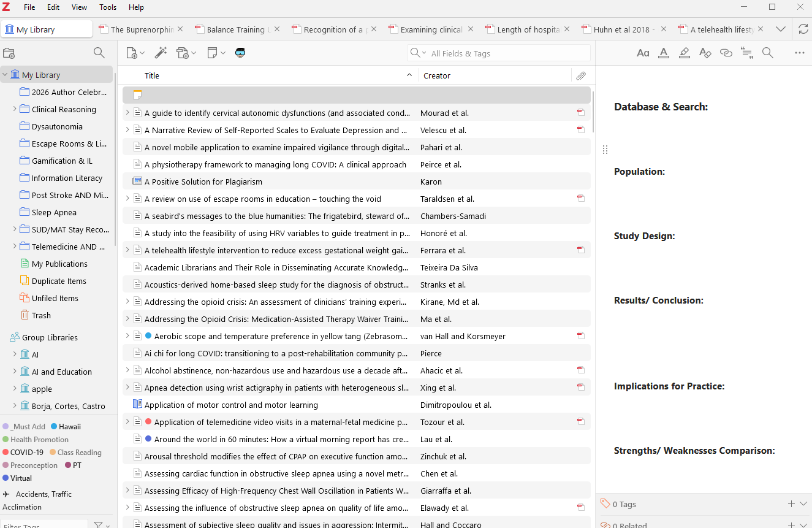Toggle the Preconception tag filter
Screen dimensions: 812x528
[30, 465]
